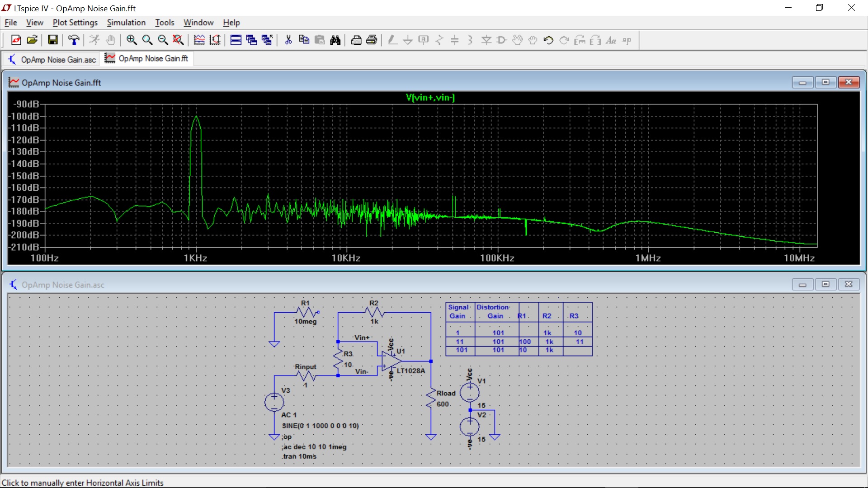
Task: Select the Place Resistor tool
Action: pos(439,40)
